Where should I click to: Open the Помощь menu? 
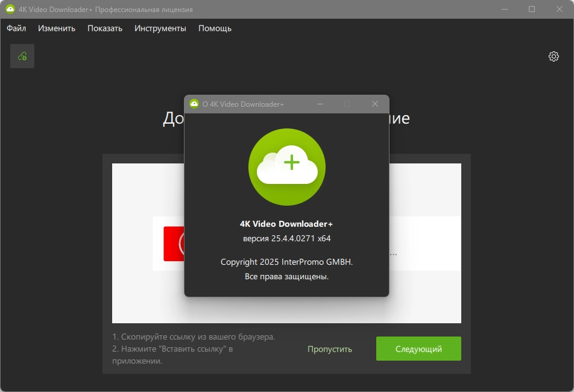pos(215,28)
